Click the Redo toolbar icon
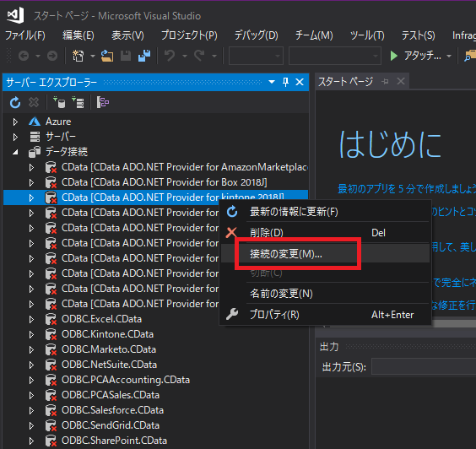Image resolution: width=476 pixels, height=449 pixels. click(199, 56)
